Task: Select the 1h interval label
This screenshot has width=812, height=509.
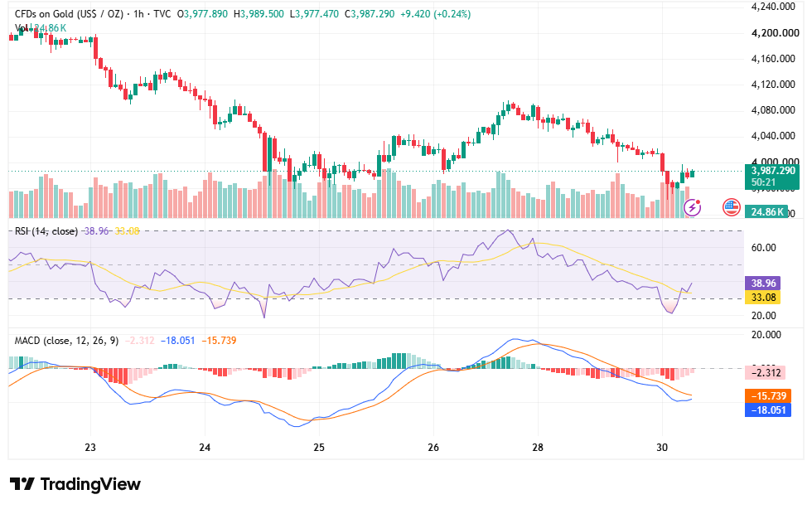Action: (x=138, y=14)
